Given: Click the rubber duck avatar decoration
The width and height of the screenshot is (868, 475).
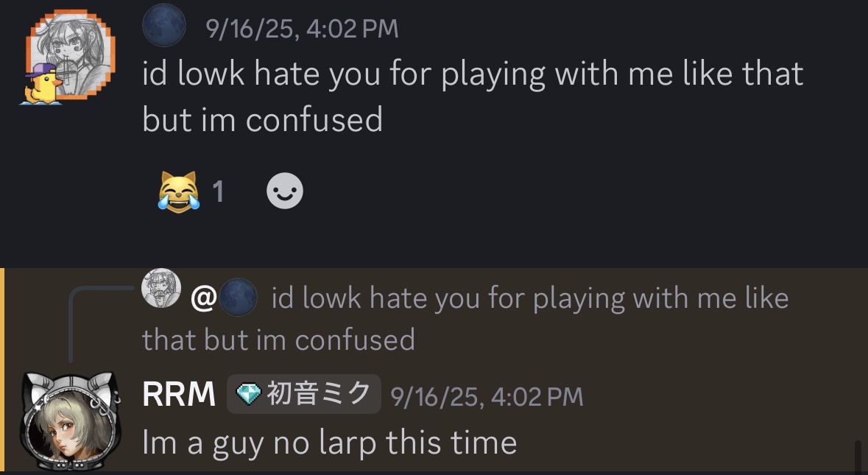Looking at the screenshot, I should pos(43,84).
